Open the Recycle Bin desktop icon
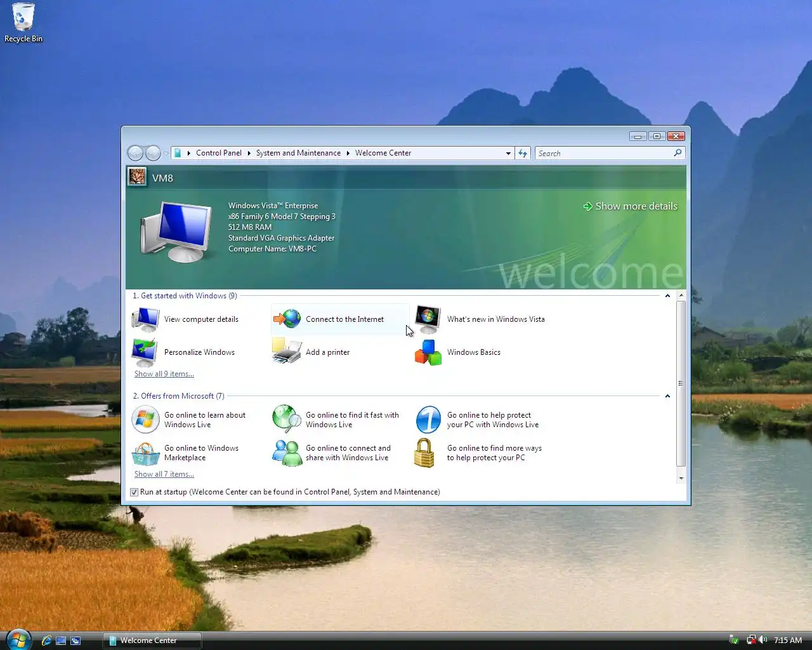812x650 pixels. [23, 23]
